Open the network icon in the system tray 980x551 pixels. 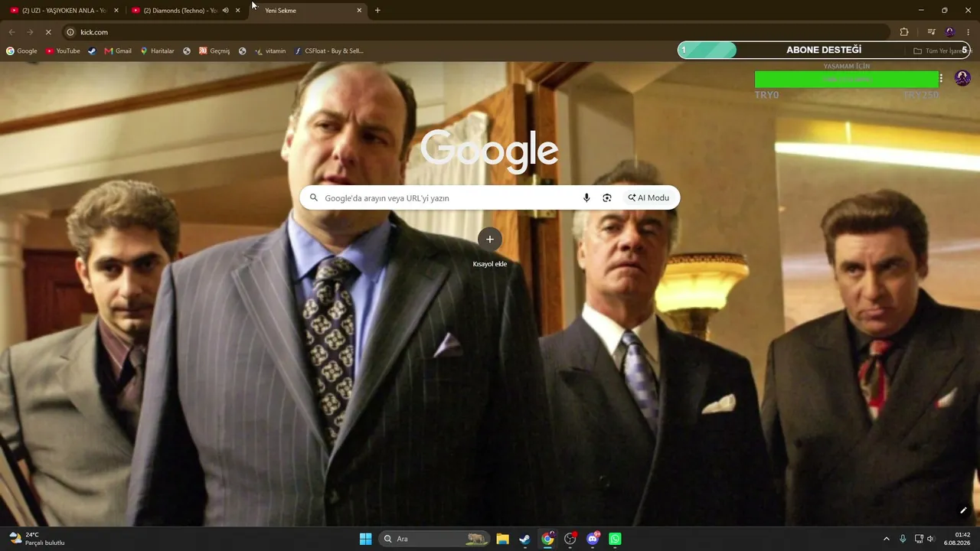click(x=919, y=539)
